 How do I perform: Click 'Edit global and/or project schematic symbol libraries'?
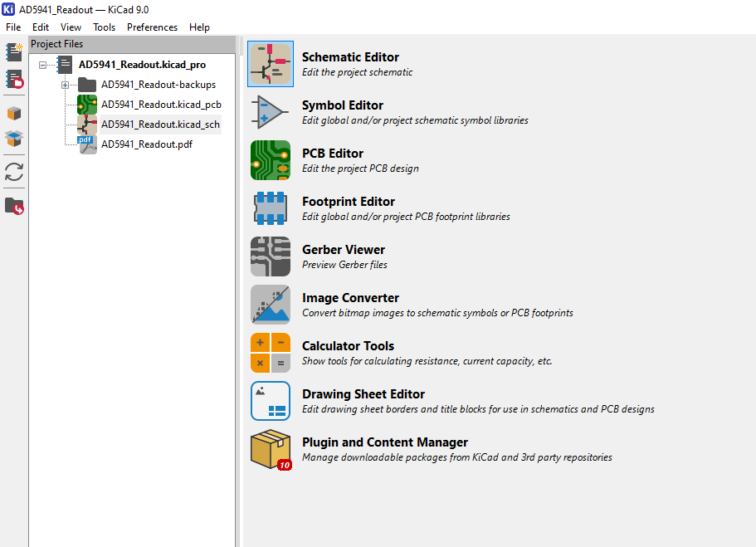tap(415, 120)
